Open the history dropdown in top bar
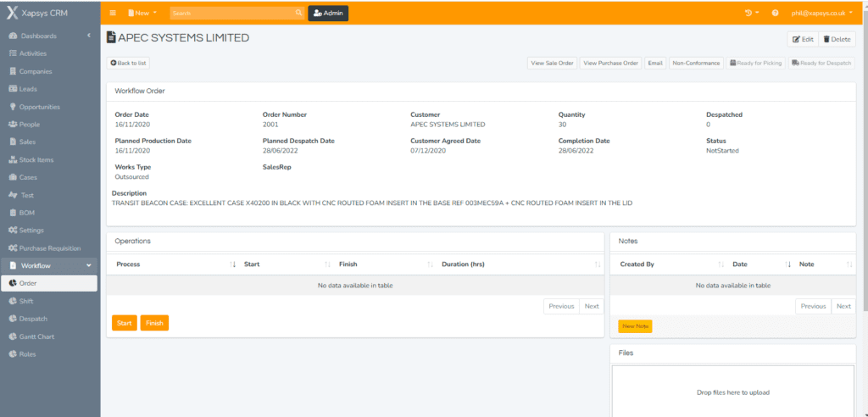This screenshot has height=417, width=868. point(751,13)
